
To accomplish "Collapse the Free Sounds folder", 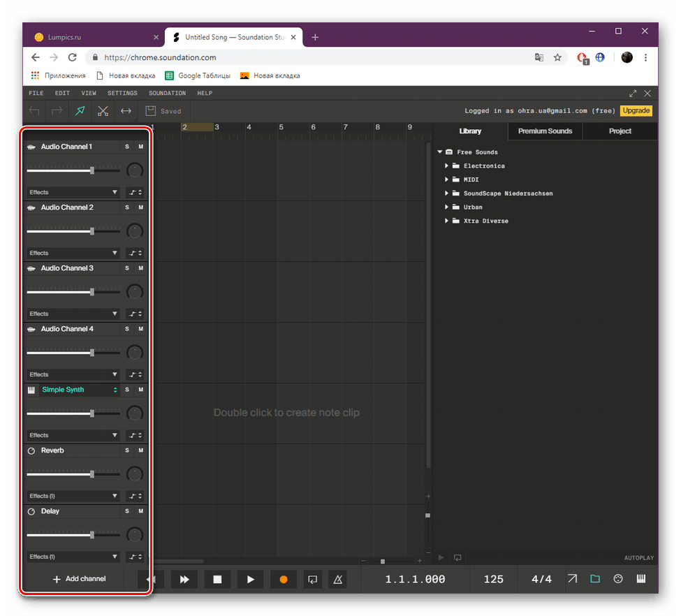I will point(440,152).
